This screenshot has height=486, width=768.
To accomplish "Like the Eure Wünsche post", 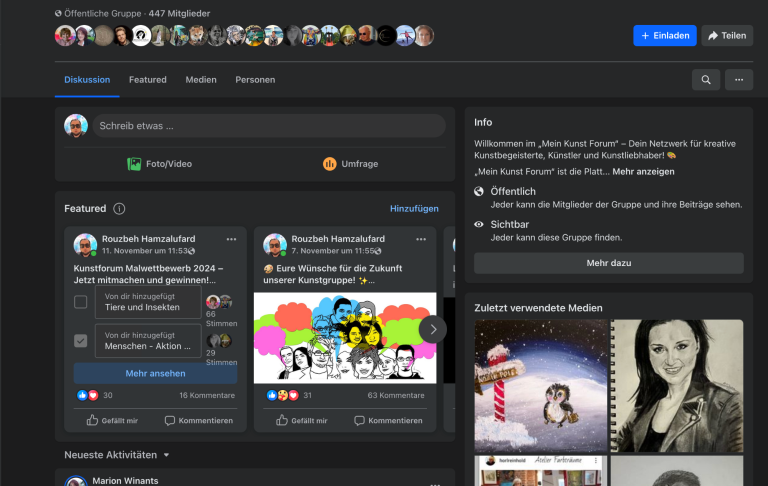I will (302, 420).
